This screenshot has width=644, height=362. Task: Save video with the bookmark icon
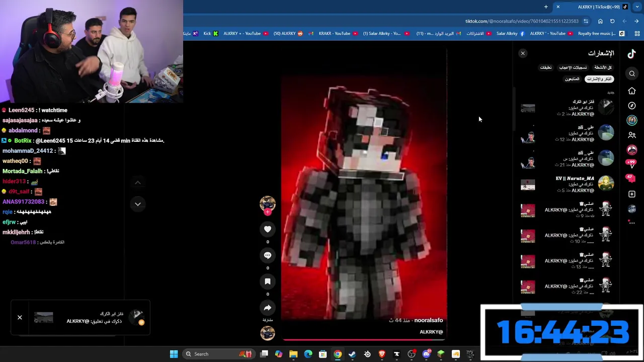(x=268, y=282)
